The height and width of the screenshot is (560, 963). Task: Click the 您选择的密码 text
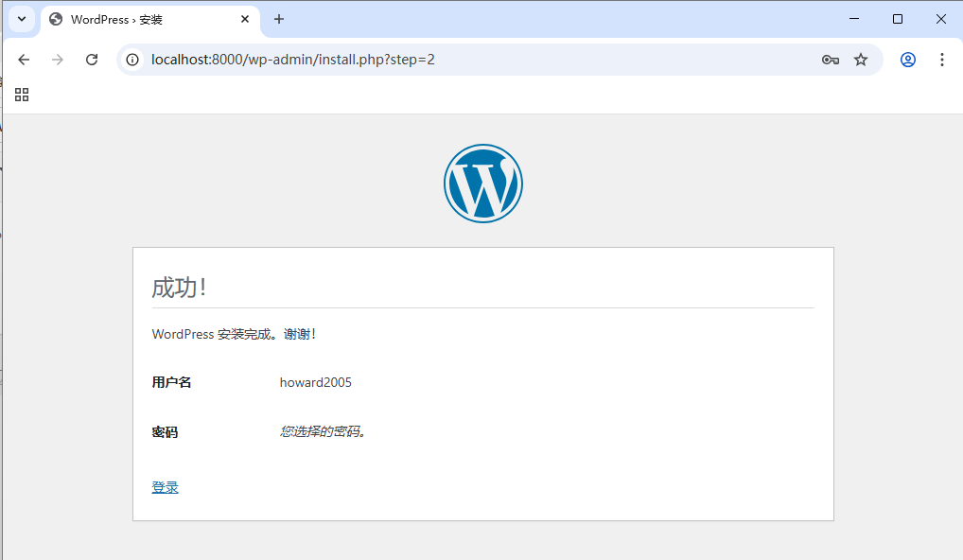[323, 431]
